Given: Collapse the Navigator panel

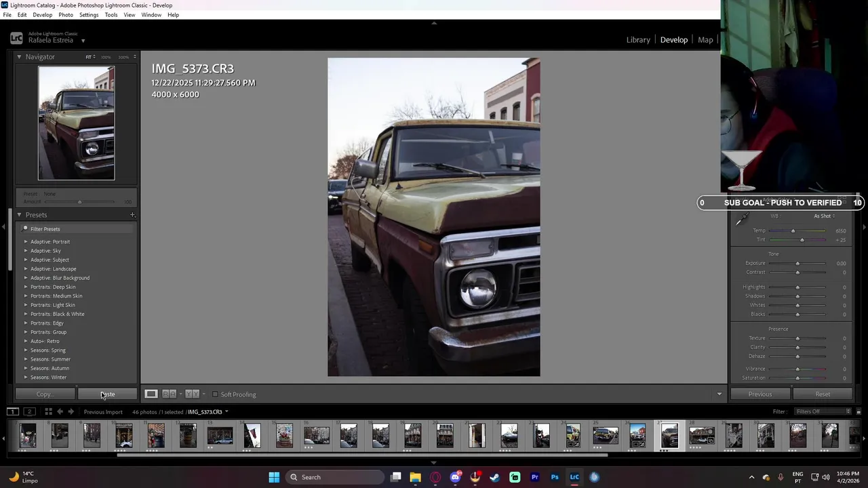Looking at the screenshot, I should click(19, 57).
